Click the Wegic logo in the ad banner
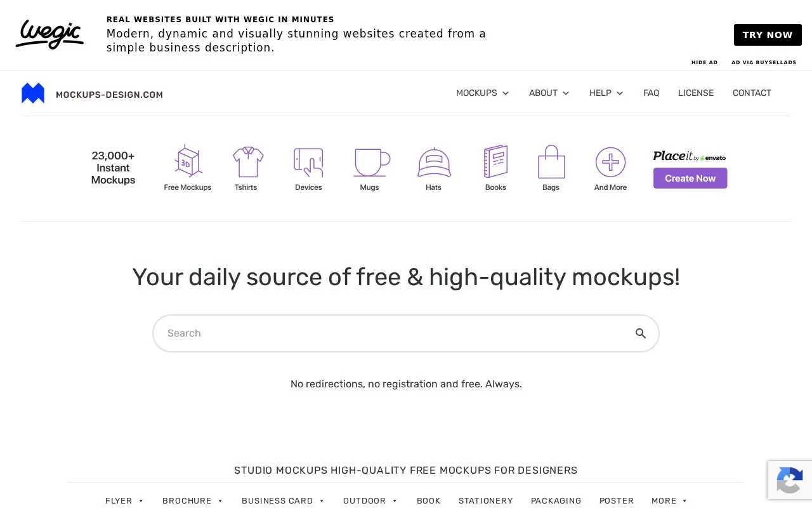 (x=49, y=34)
